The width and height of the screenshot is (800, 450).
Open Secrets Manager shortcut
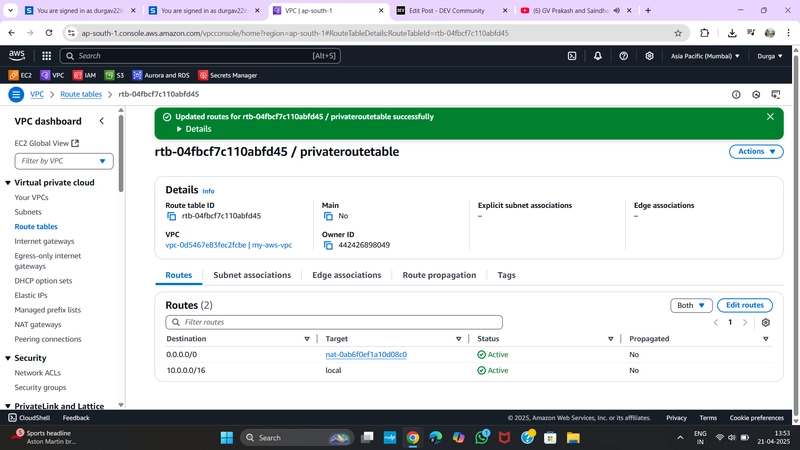(x=228, y=75)
